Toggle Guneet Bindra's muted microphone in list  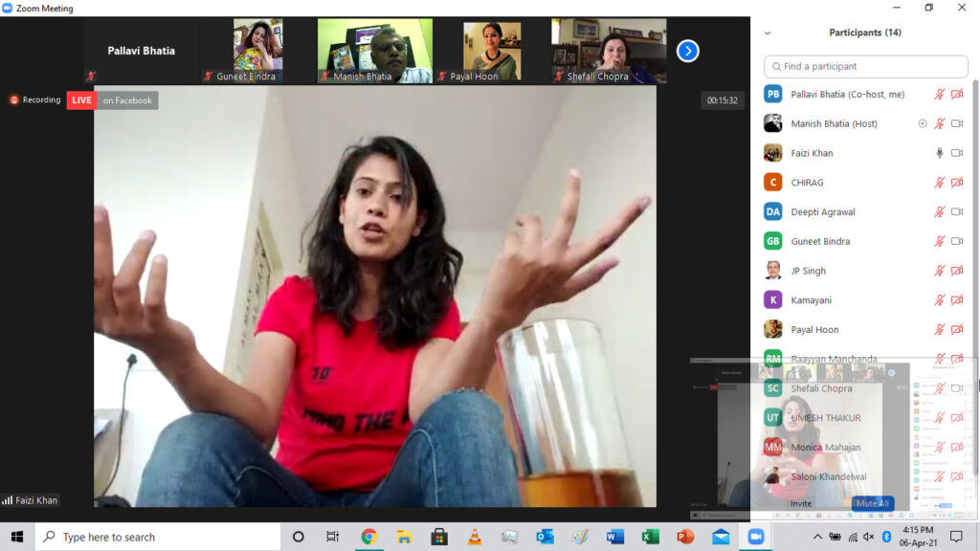(940, 241)
